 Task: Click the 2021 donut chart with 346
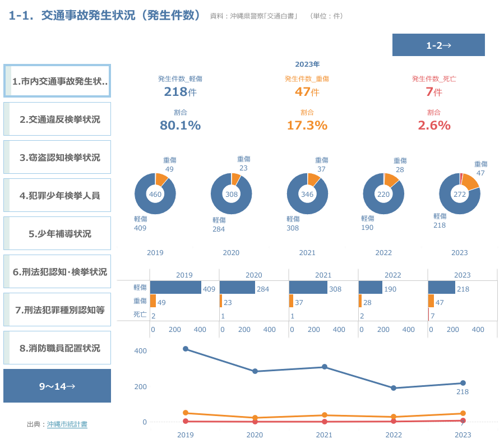pos(307,194)
